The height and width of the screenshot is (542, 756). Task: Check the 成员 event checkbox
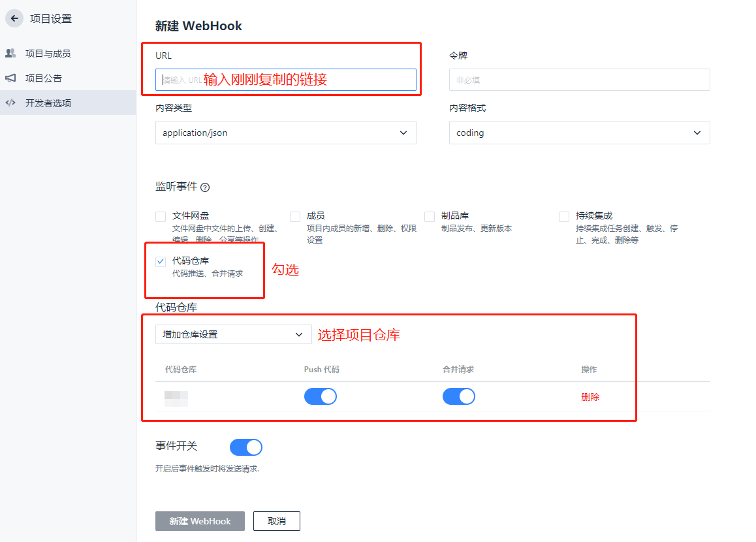coord(295,217)
